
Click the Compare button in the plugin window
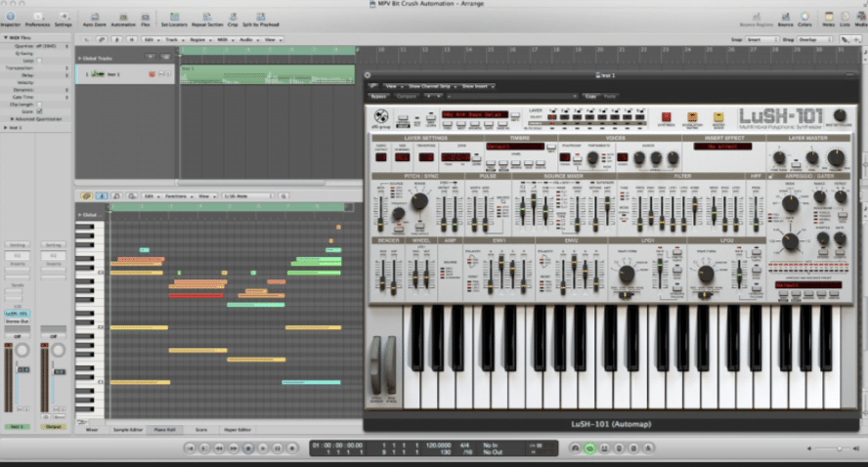coord(407,97)
